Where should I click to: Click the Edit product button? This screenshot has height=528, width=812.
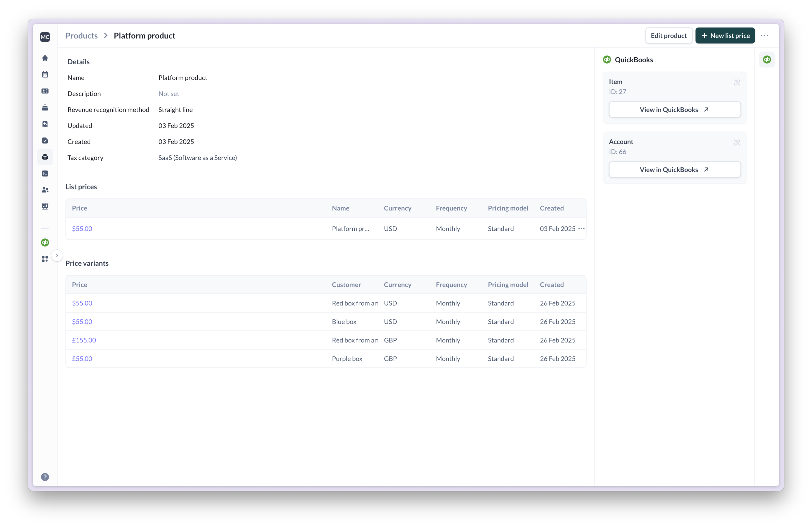(x=668, y=35)
